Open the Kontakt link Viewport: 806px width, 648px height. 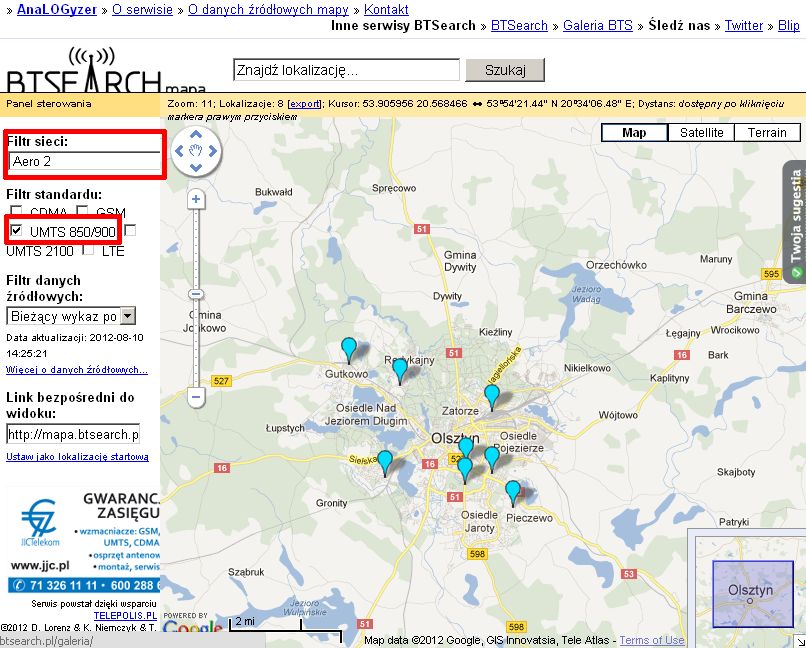386,9
